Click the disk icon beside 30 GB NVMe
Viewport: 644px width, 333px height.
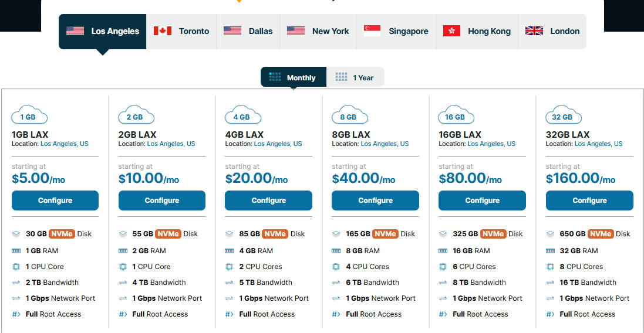(x=16, y=234)
